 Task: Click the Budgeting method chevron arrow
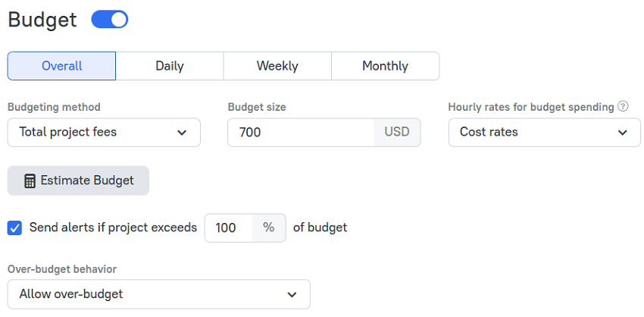(182, 133)
